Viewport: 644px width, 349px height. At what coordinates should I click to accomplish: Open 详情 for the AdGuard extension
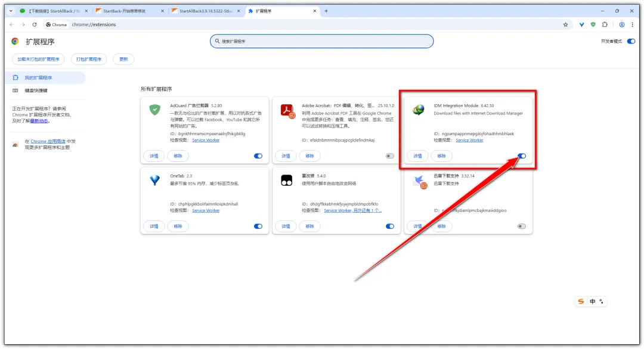[154, 156]
